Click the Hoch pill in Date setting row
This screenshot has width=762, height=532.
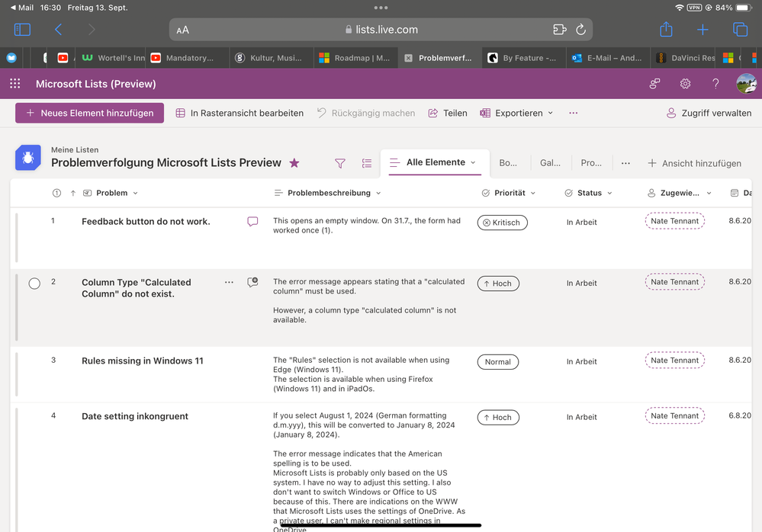click(x=498, y=418)
